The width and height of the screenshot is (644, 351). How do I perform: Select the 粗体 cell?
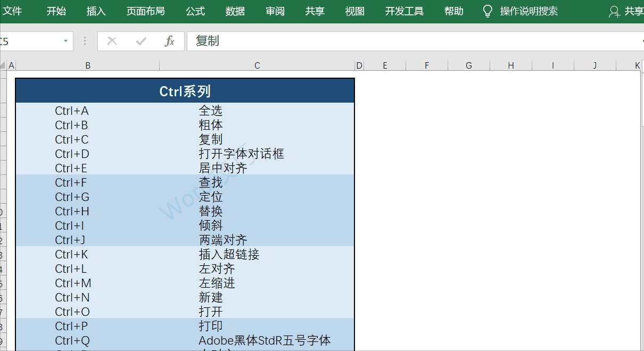(x=257, y=125)
